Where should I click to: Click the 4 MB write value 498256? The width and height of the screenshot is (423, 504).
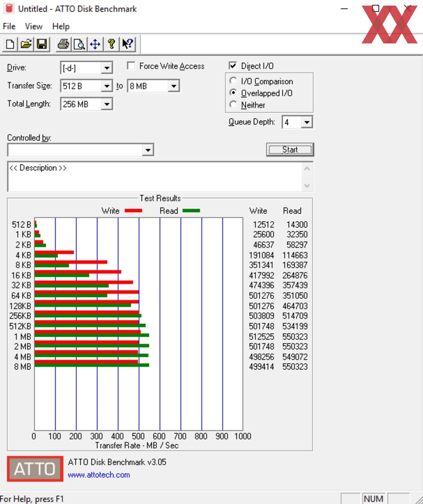click(261, 357)
